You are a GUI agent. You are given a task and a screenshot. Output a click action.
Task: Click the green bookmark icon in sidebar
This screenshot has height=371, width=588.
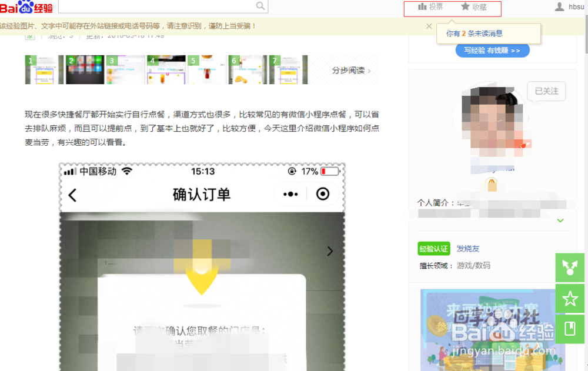click(569, 329)
